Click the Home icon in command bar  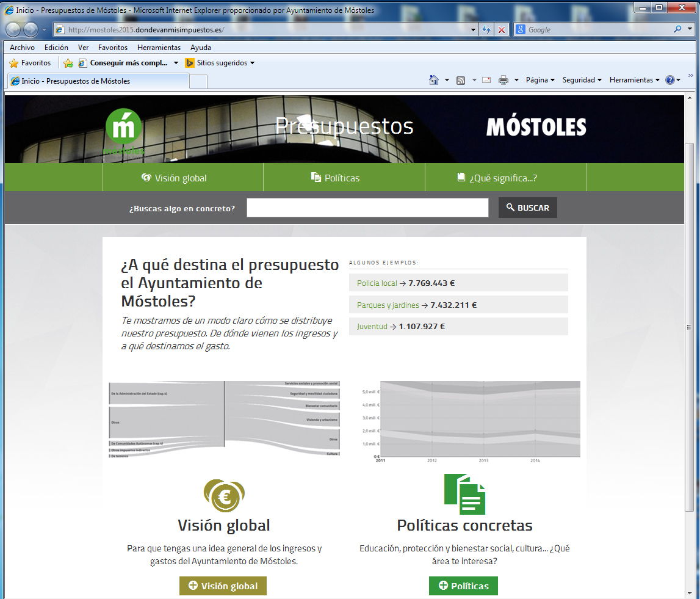tap(434, 80)
